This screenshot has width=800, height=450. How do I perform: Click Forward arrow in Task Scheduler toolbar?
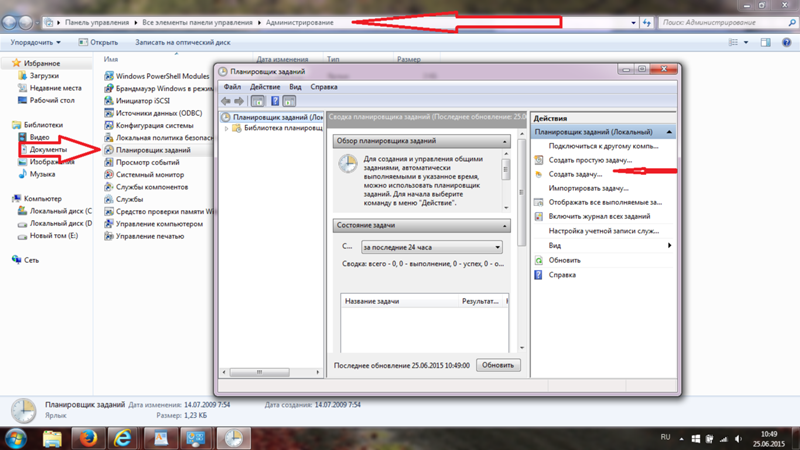[239, 101]
